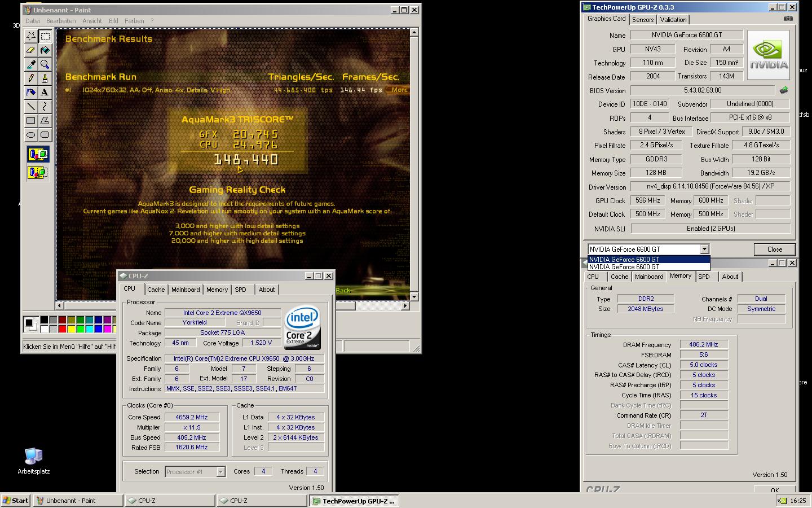Click the taskbar clock showing 16:25
Screen dimensions: 812x508
point(798,501)
